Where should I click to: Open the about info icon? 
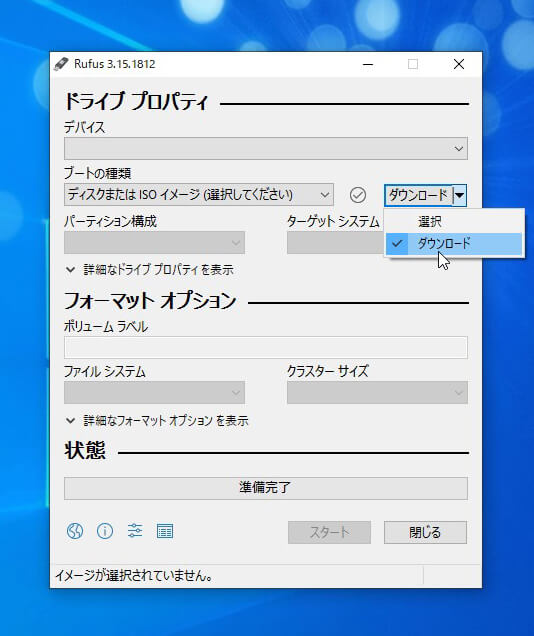click(x=105, y=531)
